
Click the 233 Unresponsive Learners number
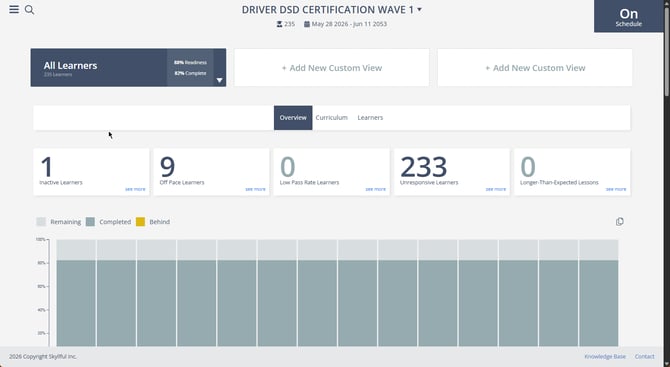[423, 167]
